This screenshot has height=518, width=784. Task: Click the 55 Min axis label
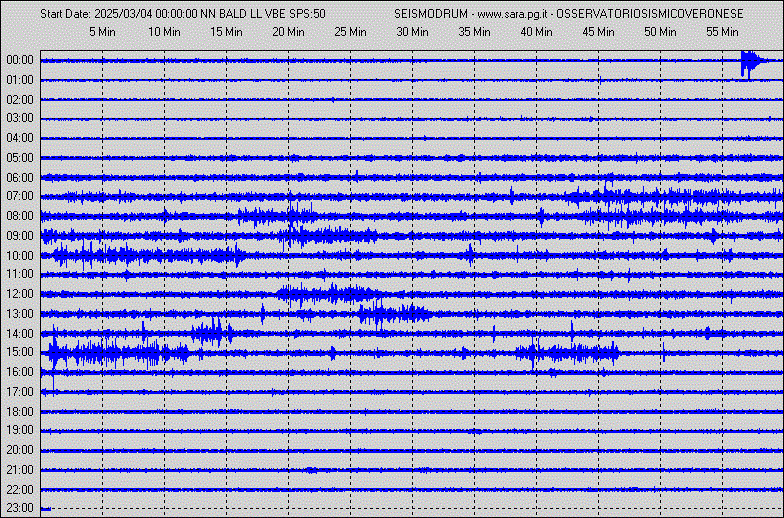(x=722, y=32)
